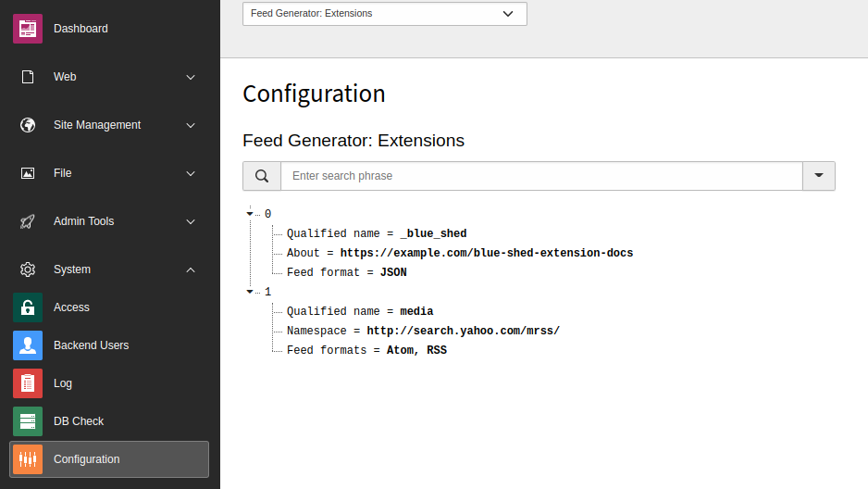Select the Configuration module label

coord(86,459)
